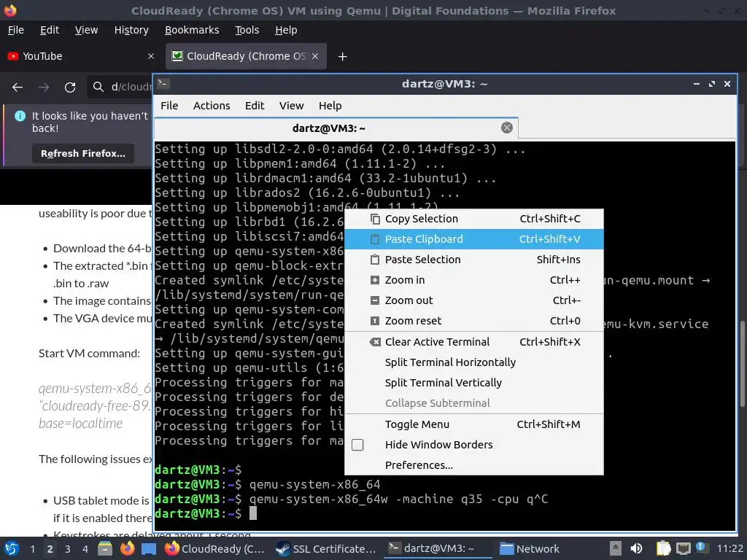The width and height of the screenshot is (747, 560).
Task: Open terminal View menu
Action: click(x=291, y=106)
